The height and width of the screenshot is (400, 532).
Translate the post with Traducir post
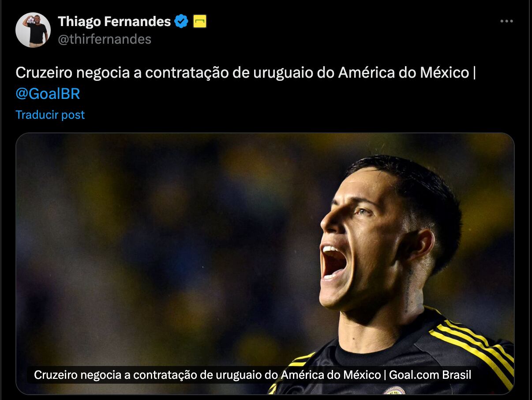tap(50, 115)
